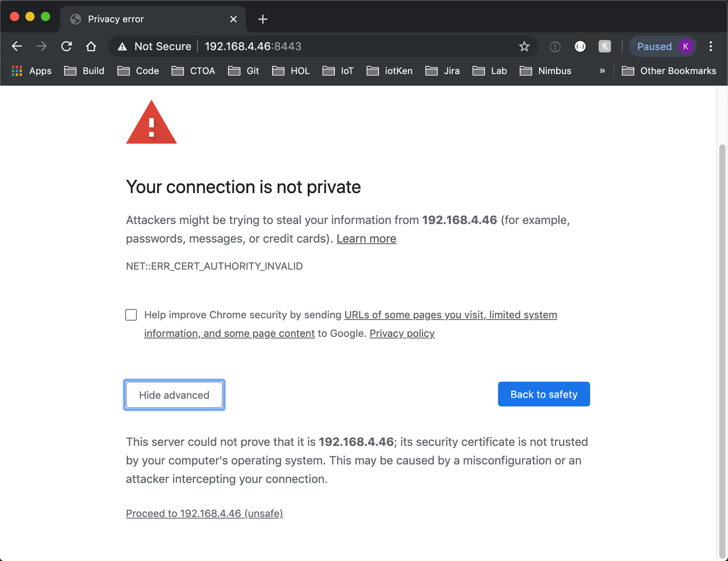Image resolution: width=728 pixels, height=561 pixels.
Task: Go to the home page icon
Action: coord(91,46)
